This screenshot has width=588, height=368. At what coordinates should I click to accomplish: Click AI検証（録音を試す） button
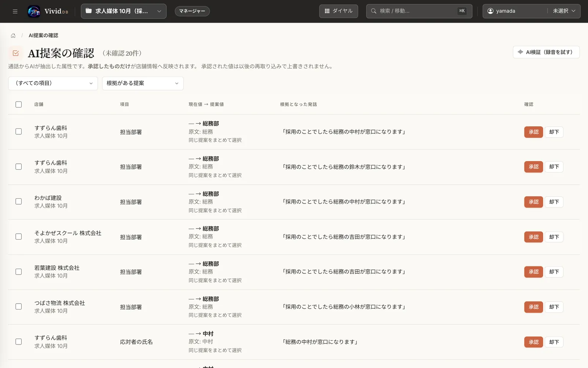(546, 52)
